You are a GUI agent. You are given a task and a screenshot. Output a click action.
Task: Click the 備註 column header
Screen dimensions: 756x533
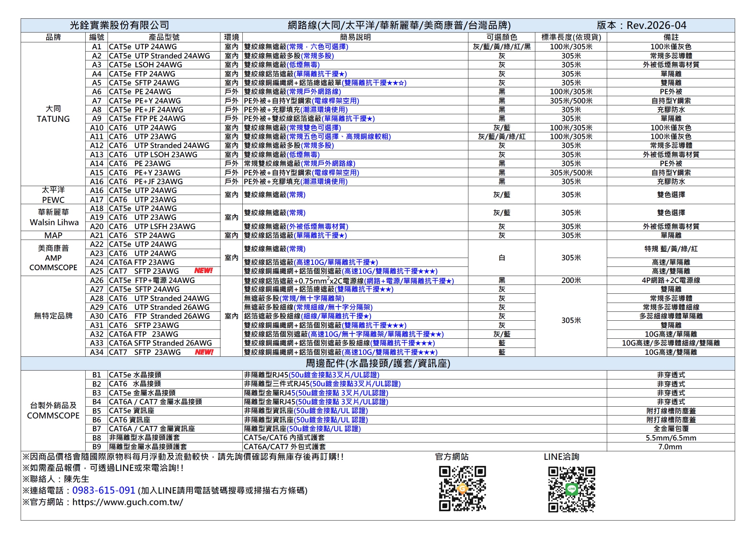coord(670,37)
